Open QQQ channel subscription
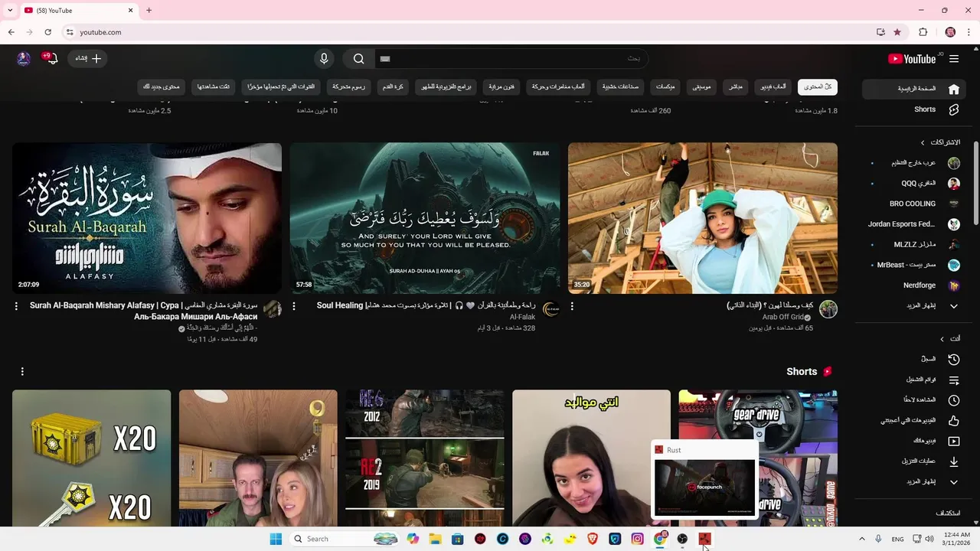The height and width of the screenshot is (551, 980). 914,184
